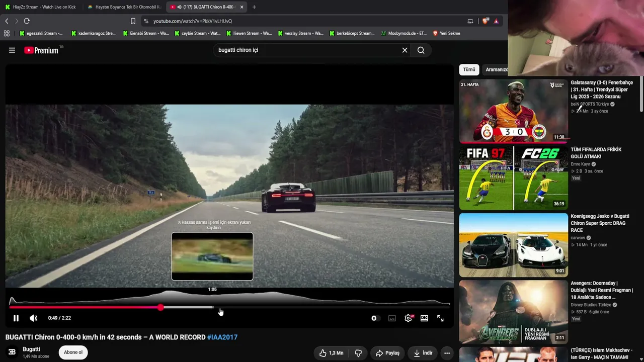The width and height of the screenshot is (644, 362).
Task: Open the egeazakli Stream bookmark
Action: tap(41, 34)
